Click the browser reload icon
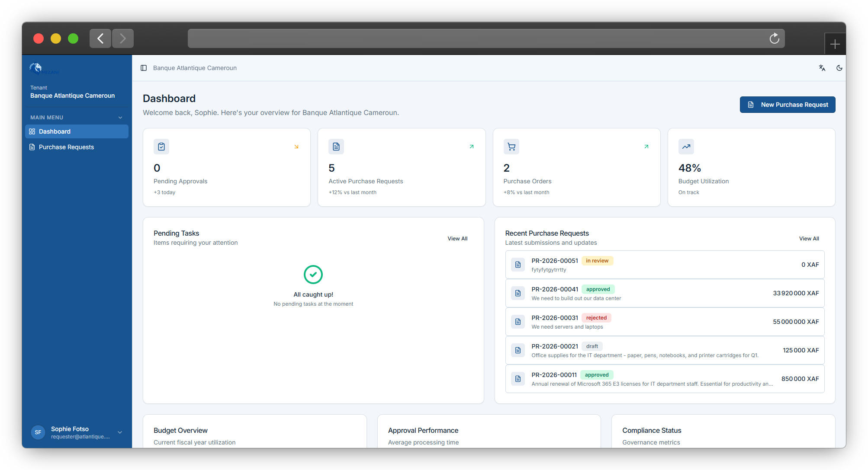 [x=774, y=38]
